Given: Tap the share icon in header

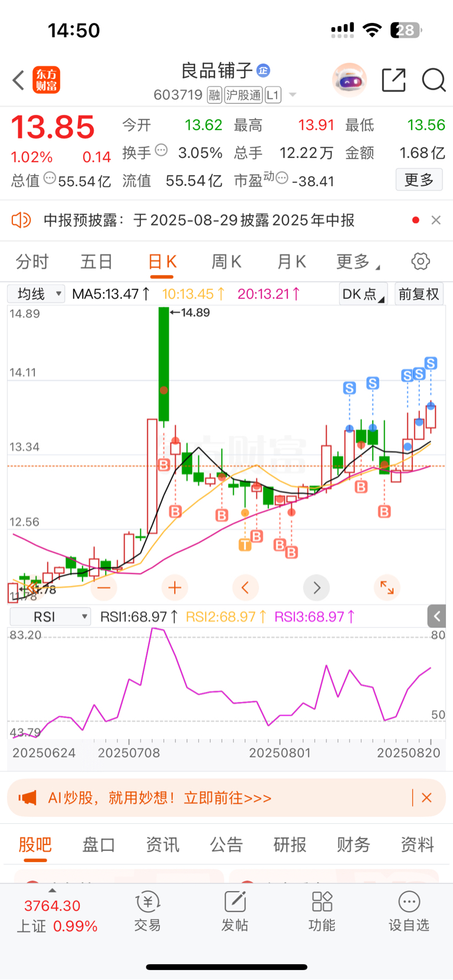Looking at the screenshot, I should (x=393, y=80).
